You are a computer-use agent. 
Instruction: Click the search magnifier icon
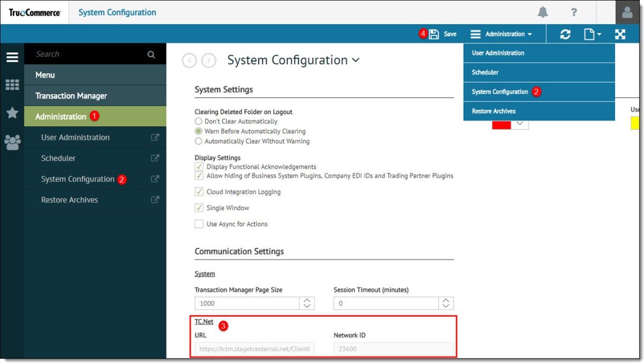tap(151, 54)
